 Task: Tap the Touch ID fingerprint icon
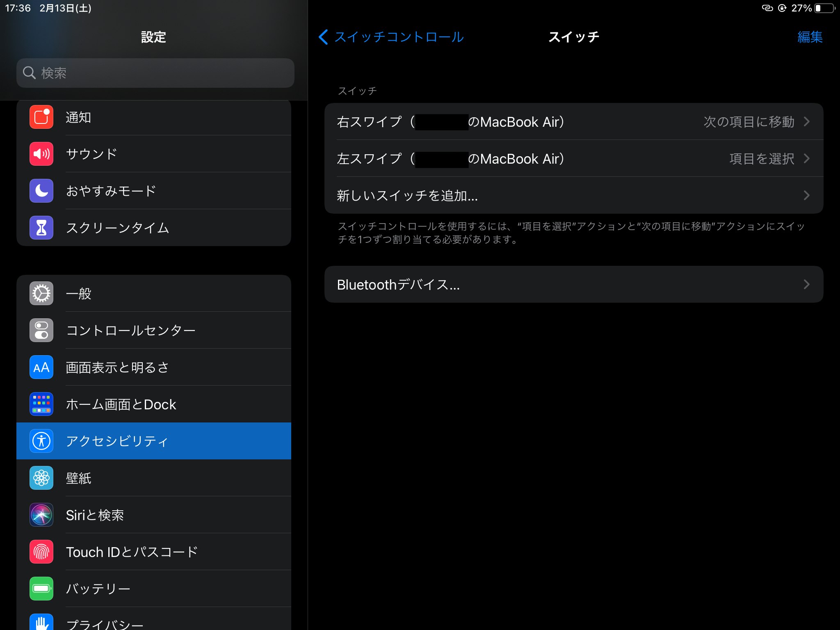pyautogui.click(x=41, y=552)
